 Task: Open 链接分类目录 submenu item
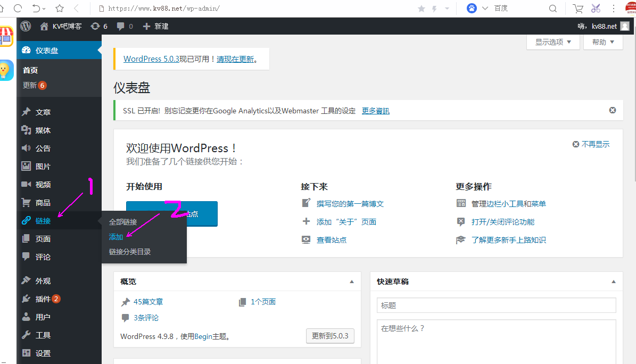pos(130,252)
